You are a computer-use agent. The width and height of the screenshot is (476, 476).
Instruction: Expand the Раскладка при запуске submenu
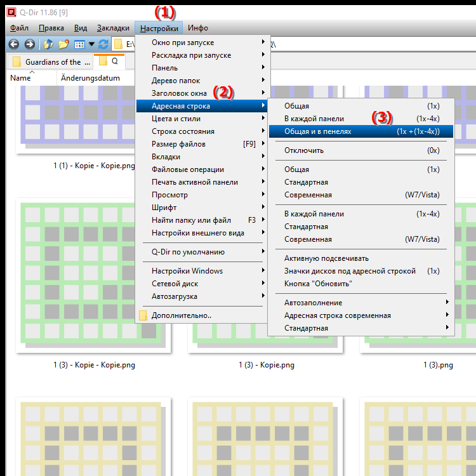[202, 55]
